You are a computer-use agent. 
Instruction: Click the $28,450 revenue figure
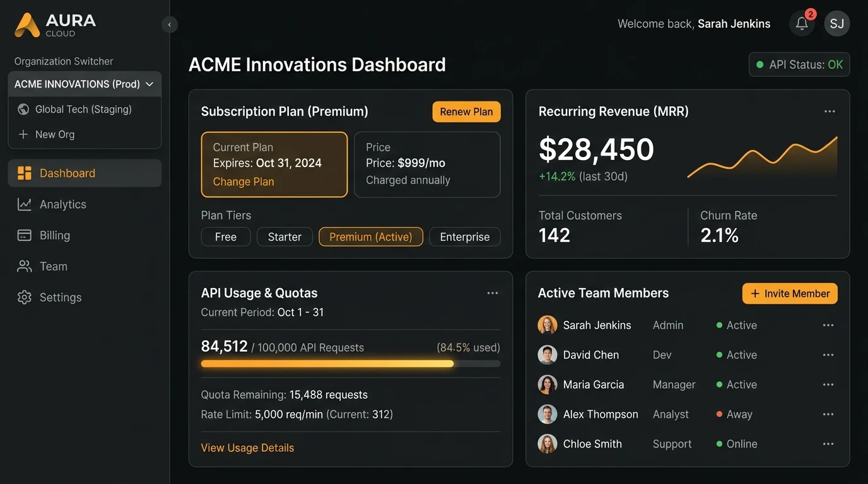click(596, 150)
